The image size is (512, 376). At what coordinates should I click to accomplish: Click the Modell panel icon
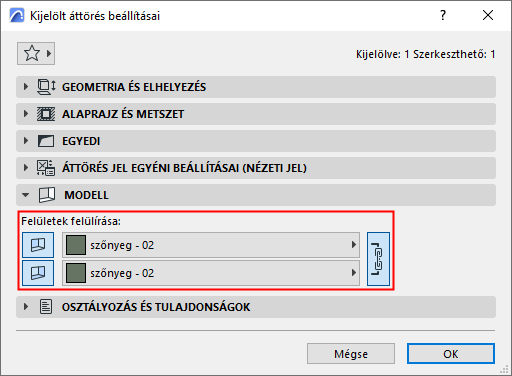coord(47,195)
